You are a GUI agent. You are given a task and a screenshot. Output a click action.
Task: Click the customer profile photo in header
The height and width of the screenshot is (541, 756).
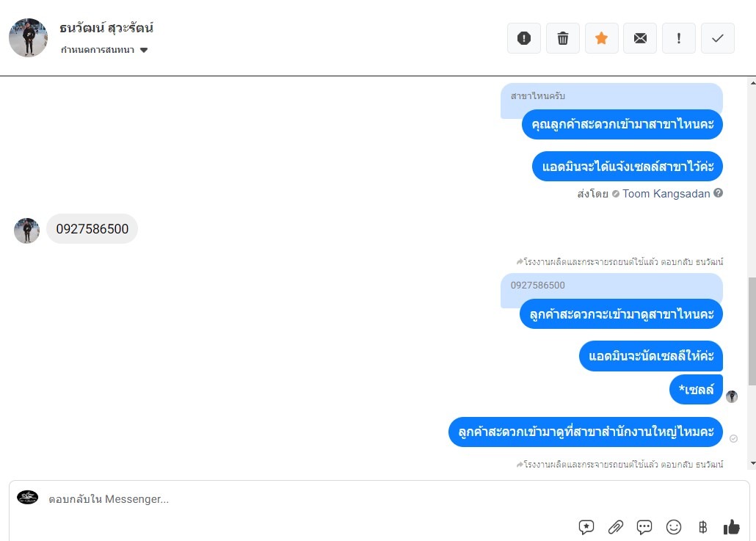coord(28,37)
